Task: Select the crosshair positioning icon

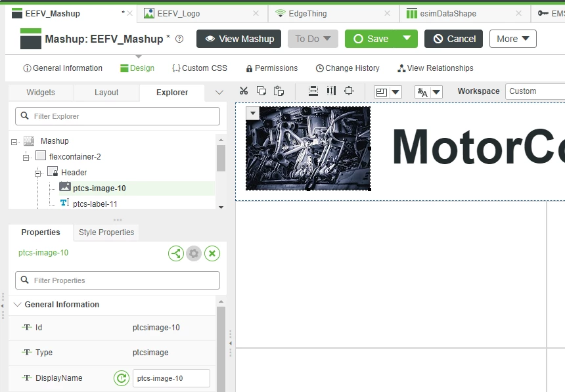Action: coord(349,91)
